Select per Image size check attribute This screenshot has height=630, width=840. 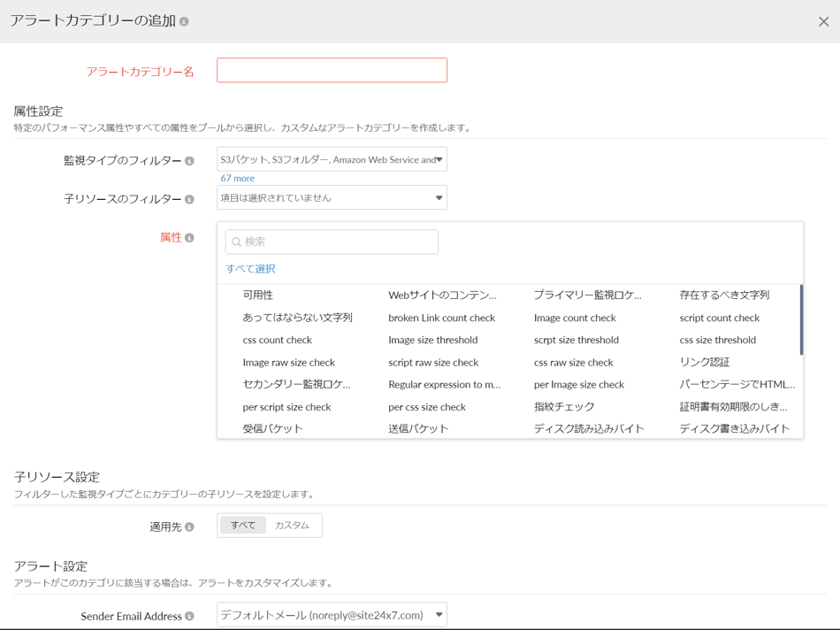pyautogui.click(x=579, y=384)
